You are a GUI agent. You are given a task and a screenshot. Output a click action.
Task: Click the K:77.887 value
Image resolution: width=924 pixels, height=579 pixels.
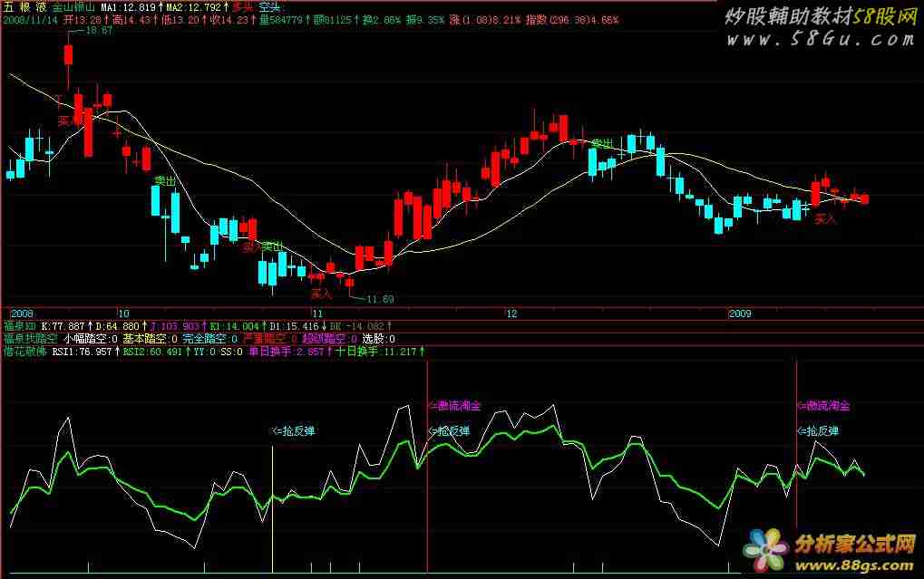(63, 325)
